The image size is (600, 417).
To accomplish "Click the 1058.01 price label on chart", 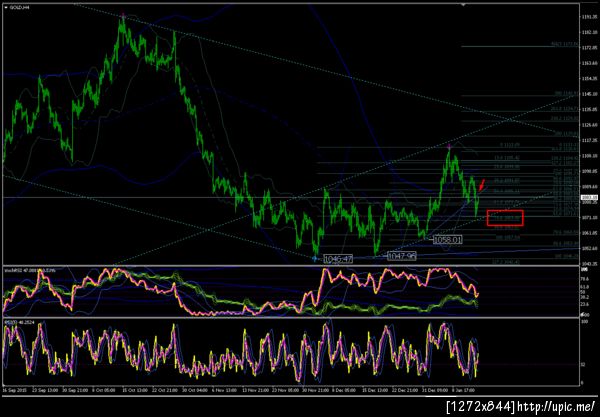I will (448, 239).
